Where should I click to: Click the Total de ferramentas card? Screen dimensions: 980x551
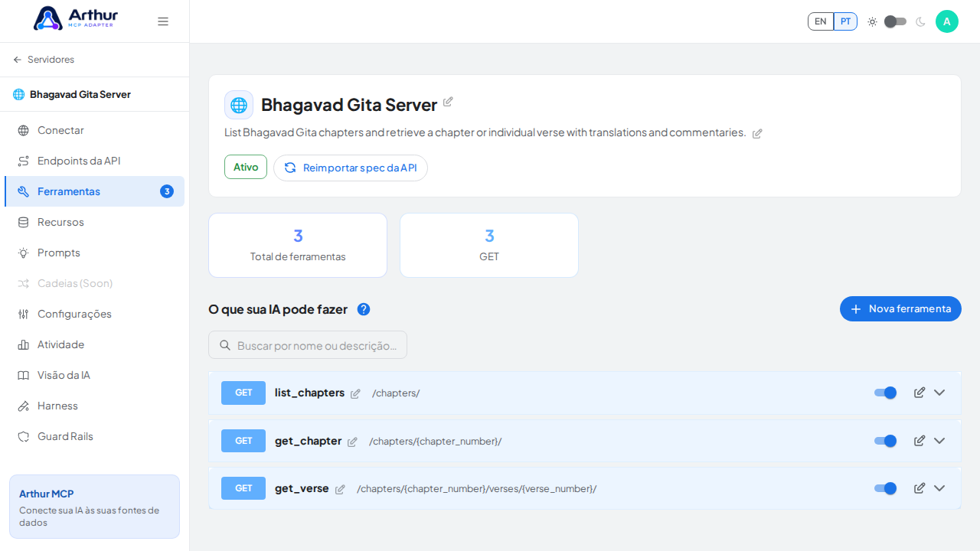point(298,245)
